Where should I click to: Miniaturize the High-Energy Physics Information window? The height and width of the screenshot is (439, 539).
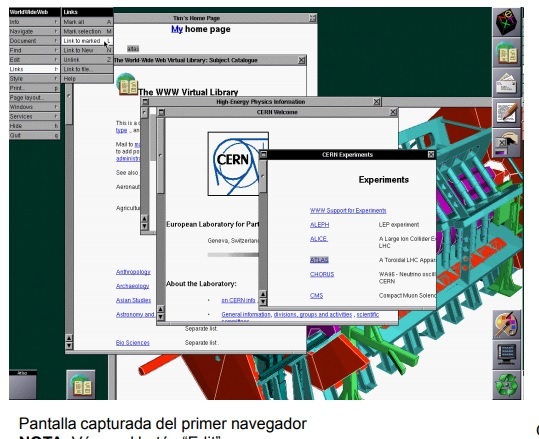145,102
